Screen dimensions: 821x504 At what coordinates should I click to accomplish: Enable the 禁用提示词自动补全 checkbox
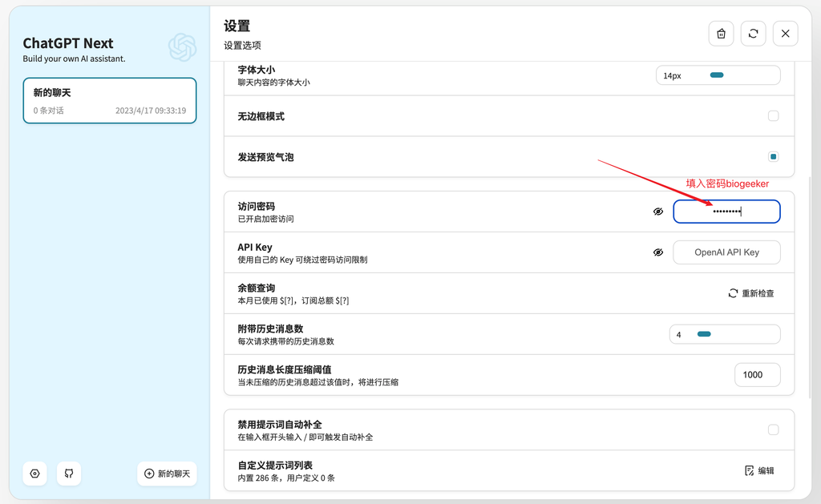(773, 429)
